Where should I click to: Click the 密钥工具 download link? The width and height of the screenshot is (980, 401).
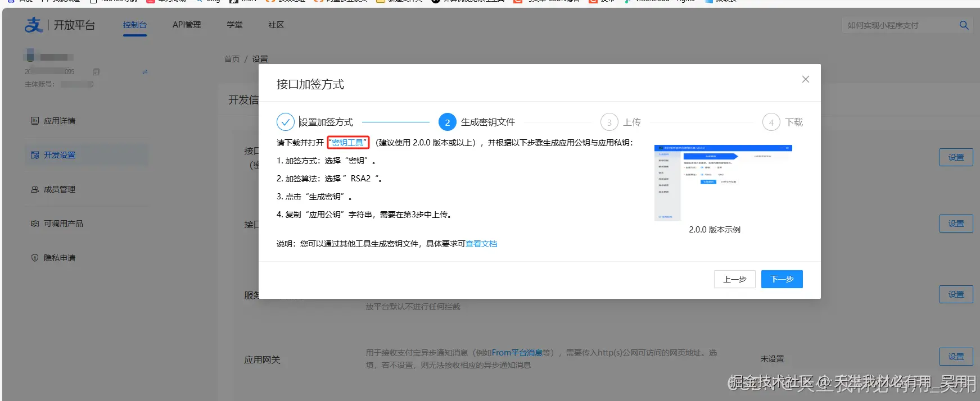[x=347, y=143]
